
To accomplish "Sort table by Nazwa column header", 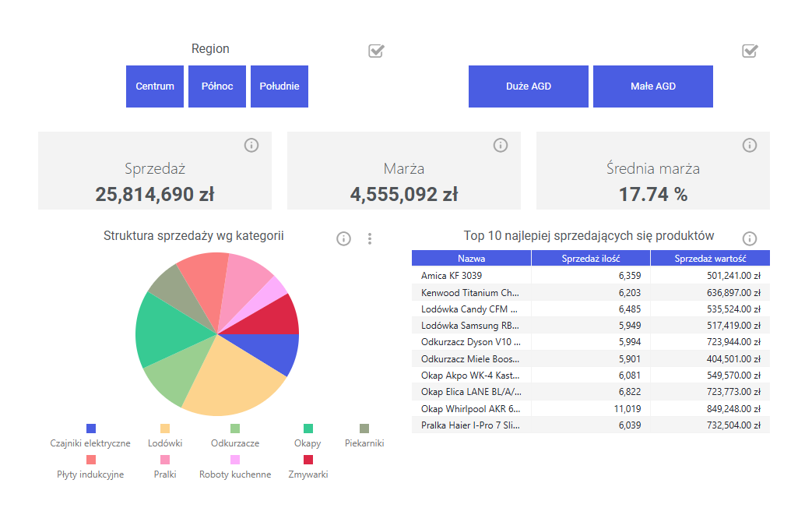I will tap(471, 258).
